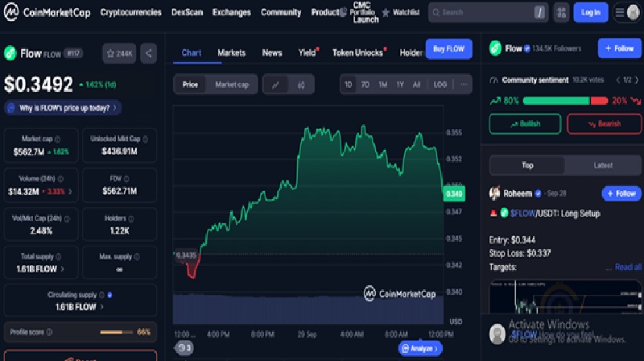Switch to the Latest posts tab
The width and height of the screenshot is (644, 361).
click(602, 165)
